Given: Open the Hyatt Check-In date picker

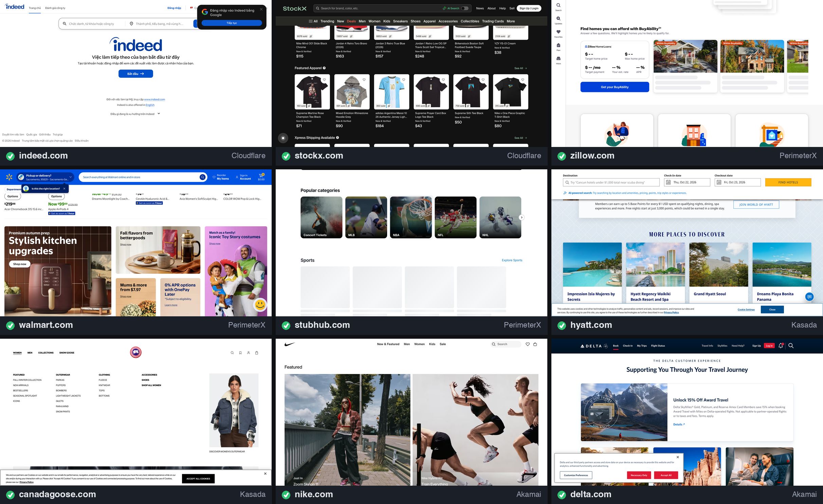Looking at the screenshot, I should coord(687,182).
